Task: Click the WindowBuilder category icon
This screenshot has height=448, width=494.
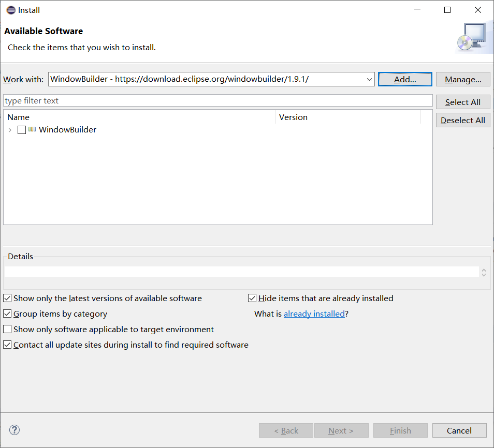Action: click(x=32, y=129)
